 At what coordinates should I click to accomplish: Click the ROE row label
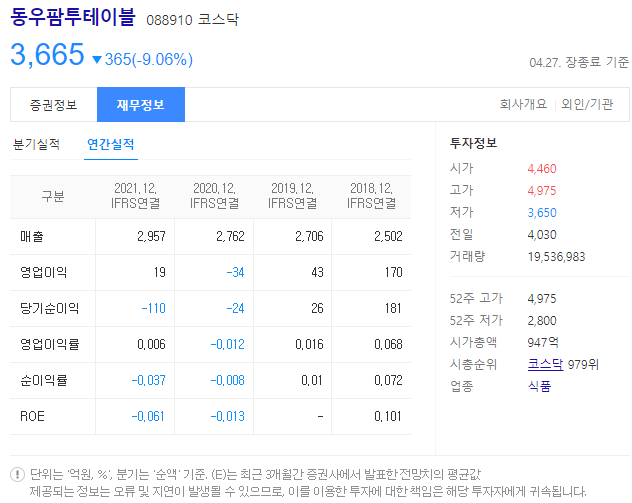point(32,416)
